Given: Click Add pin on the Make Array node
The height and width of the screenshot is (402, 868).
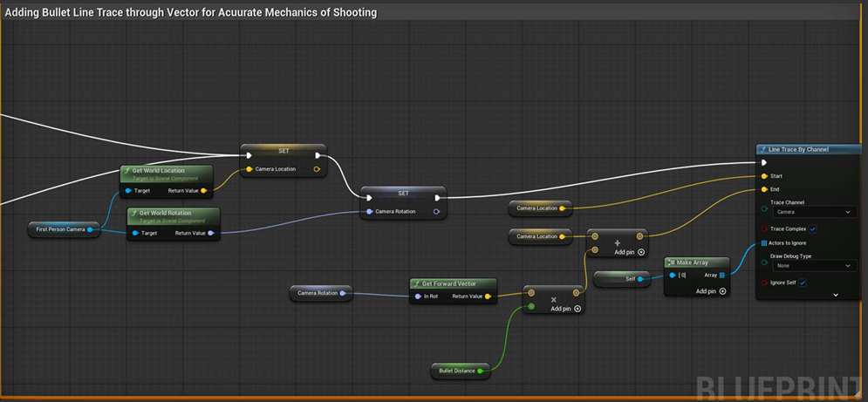Looking at the screenshot, I should pos(711,291).
